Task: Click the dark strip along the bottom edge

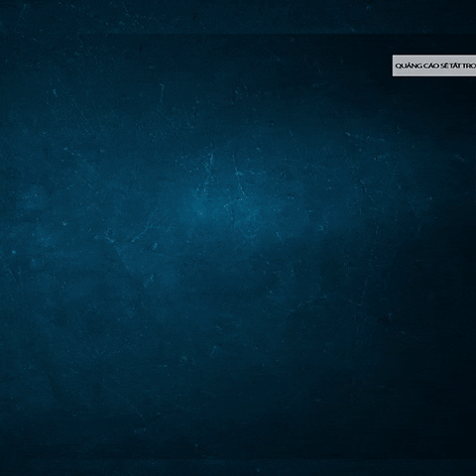Action: [x=238, y=468]
